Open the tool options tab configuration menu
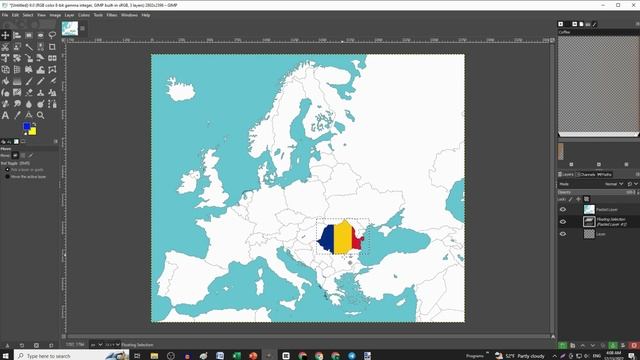Screen dimensions: 640x360 [56, 142]
